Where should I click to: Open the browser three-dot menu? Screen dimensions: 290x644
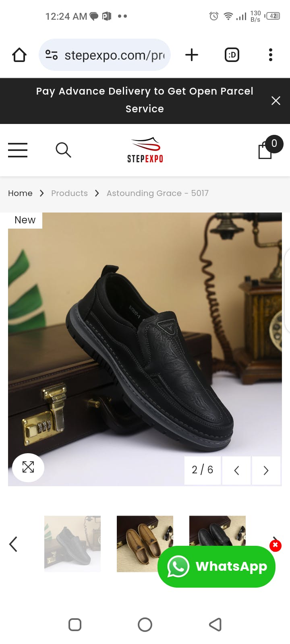(x=271, y=55)
